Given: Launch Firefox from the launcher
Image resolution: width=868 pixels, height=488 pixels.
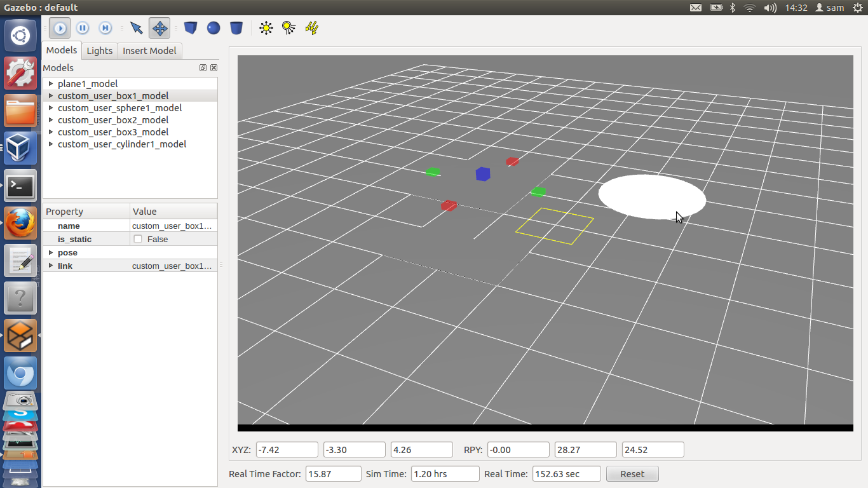Looking at the screenshot, I should pyautogui.click(x=20, y=223).
